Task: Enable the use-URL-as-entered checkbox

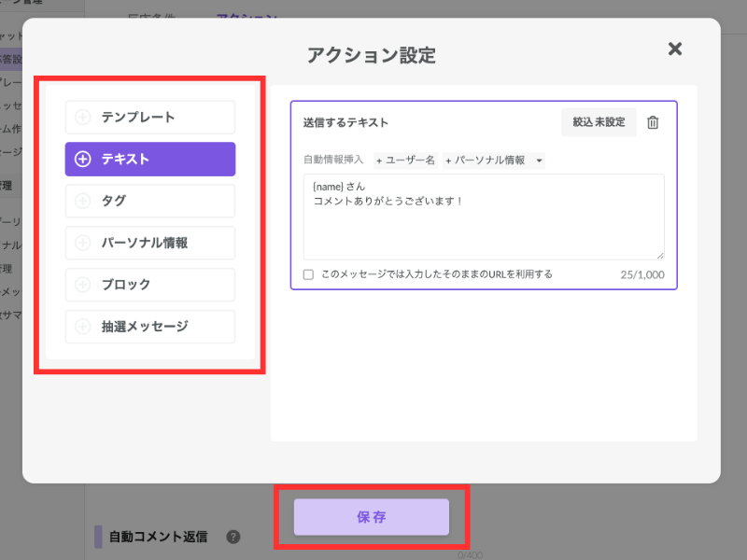Action: tap(309, 274)
